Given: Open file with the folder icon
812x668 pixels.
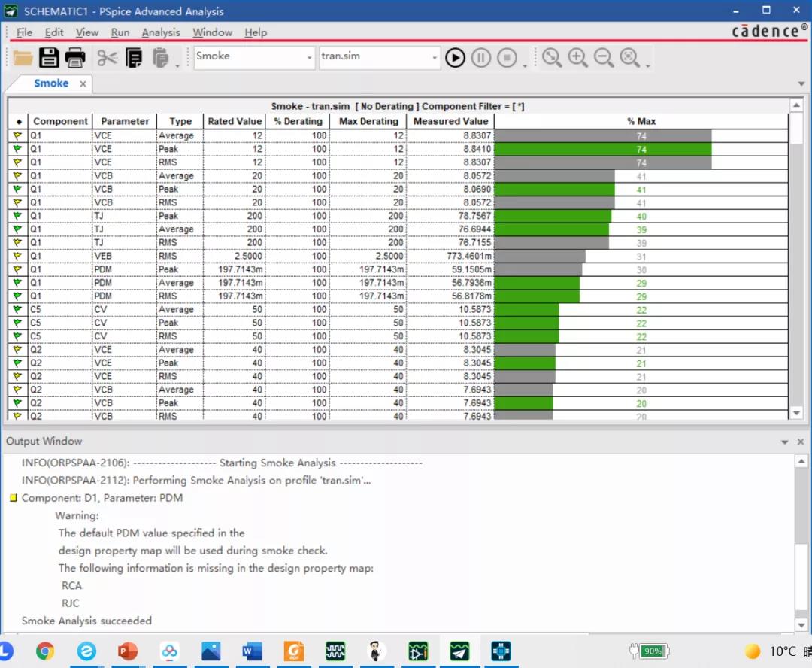Looking at the screenshot, I should (23, 58).
